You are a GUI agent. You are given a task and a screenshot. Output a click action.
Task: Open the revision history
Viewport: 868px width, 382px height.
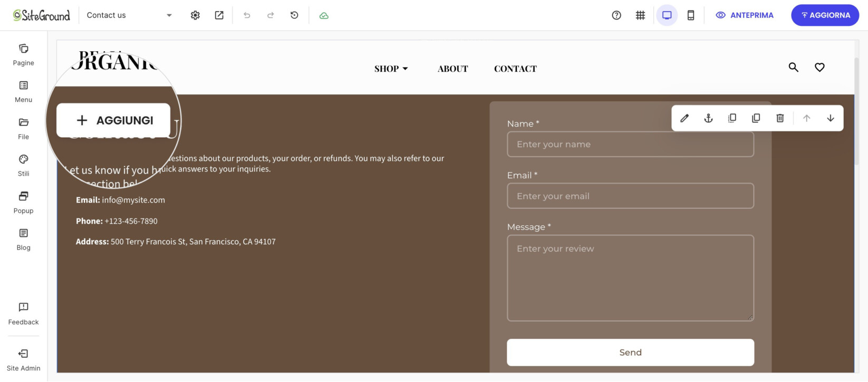click(294, 15)
